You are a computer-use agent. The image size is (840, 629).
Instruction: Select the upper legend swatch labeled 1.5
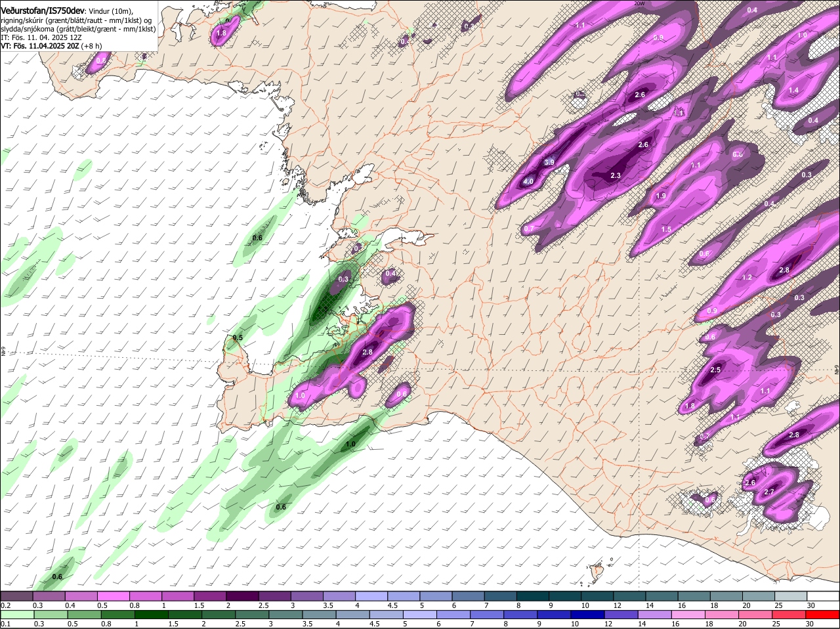(210, 596)
